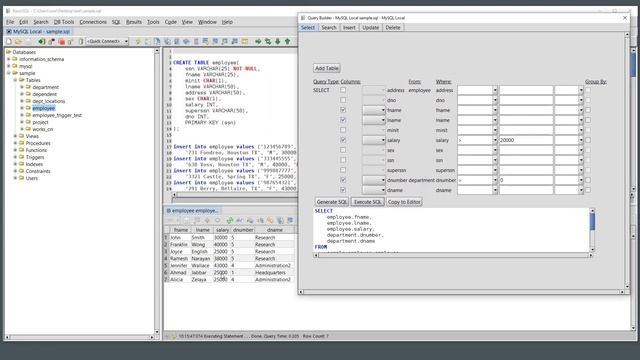Click the green up-arrow toolbar icon
The height and width of the screenshot is (360, 640).
(287, 41)
